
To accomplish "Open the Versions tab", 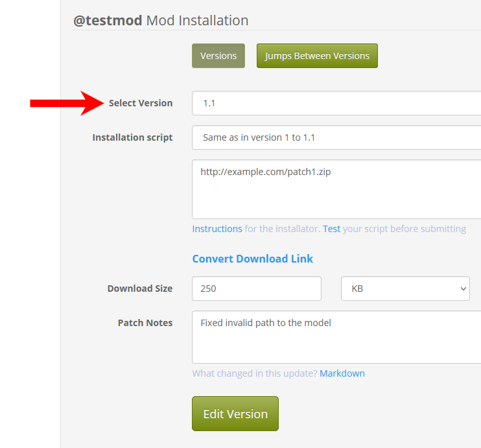I will tap(218, 56).
